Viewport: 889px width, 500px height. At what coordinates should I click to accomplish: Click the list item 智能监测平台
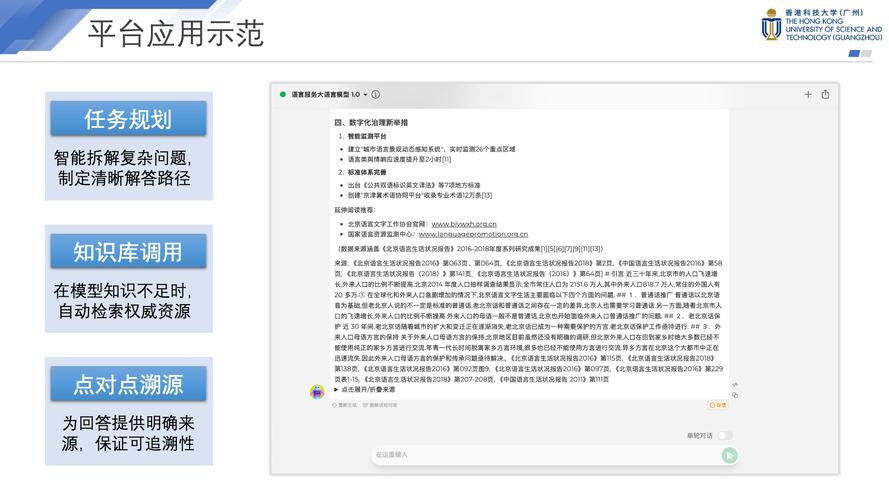pyautogui.click(x=367, y=136)
